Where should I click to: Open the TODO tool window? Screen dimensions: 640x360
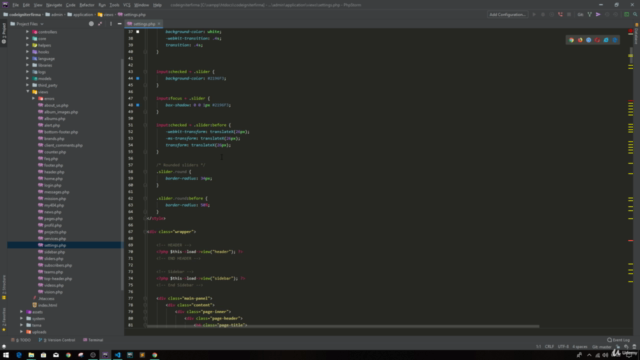(21, 340)
